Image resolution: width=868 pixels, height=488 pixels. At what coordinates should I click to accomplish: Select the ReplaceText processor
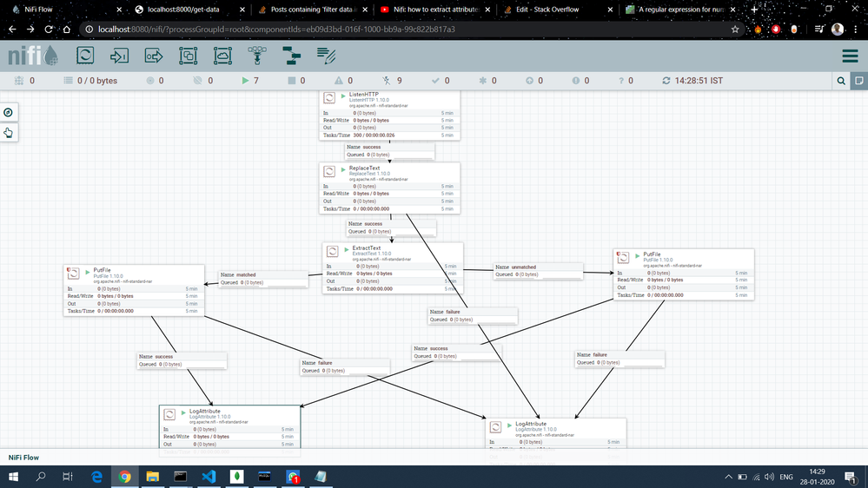(x=390, y=188)
